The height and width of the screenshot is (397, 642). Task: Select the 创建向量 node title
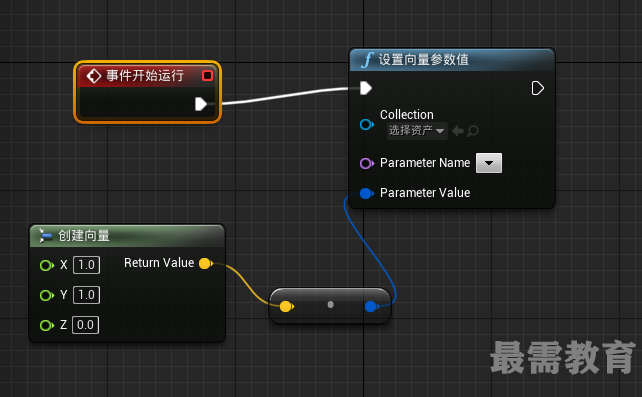pos(84,236)
